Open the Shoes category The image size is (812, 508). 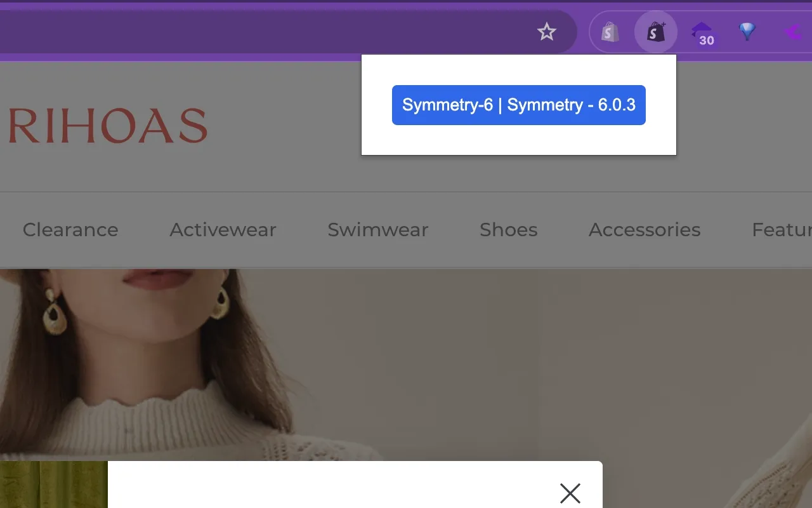(x=508, y=229)
